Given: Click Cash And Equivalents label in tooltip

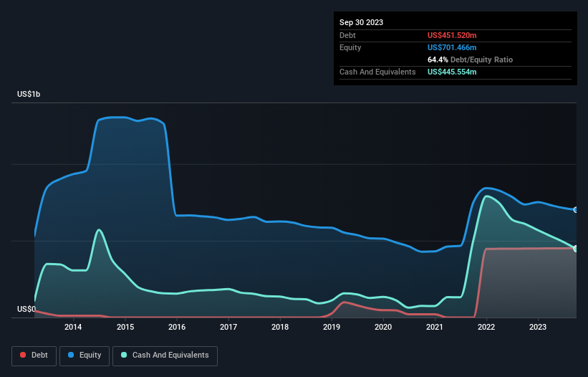Looking at the screenshot, I should pos(377,72).
